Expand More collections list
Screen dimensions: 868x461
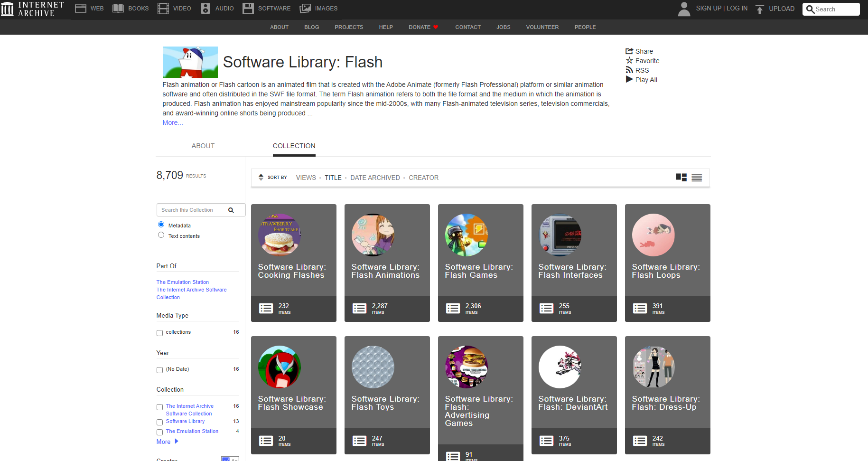point(168,442)
